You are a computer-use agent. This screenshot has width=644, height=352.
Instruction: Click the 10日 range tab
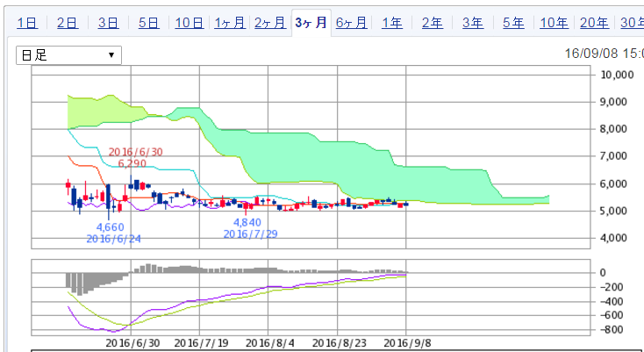189,24
